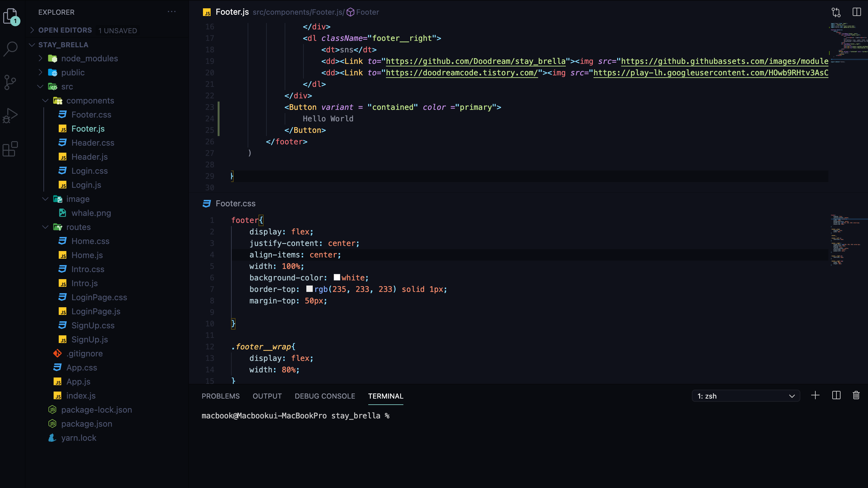This screenshot has width=868, height=488.
Task: Click line number 23 in Footer.js
Action: tap(210, 107)
